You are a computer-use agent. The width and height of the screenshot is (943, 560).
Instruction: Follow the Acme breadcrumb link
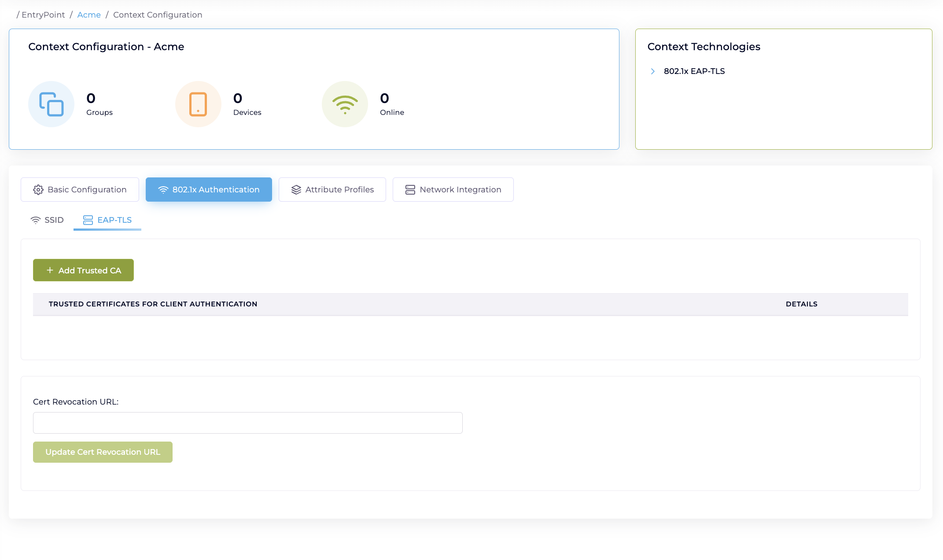[89, 15]
